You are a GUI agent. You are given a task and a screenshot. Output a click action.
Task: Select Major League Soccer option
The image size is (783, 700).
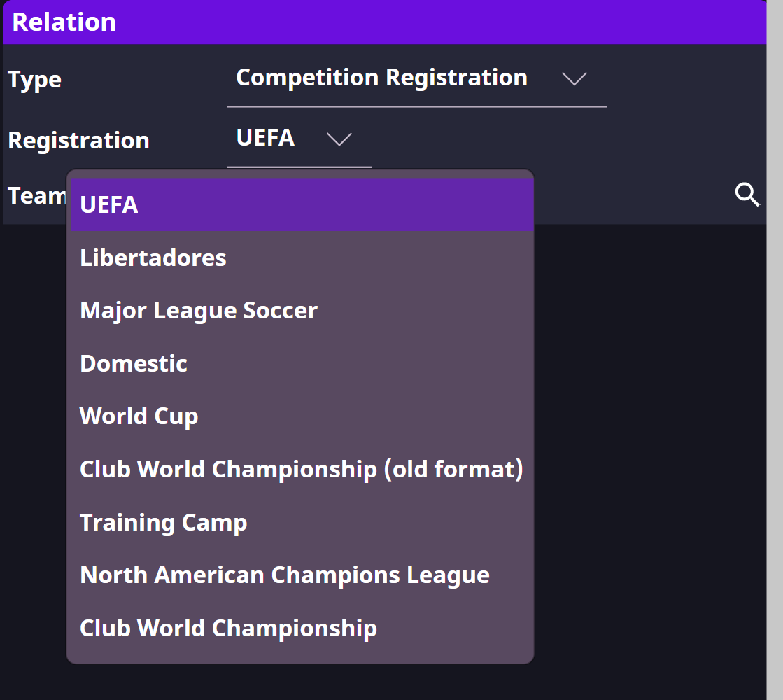point(199,310)
